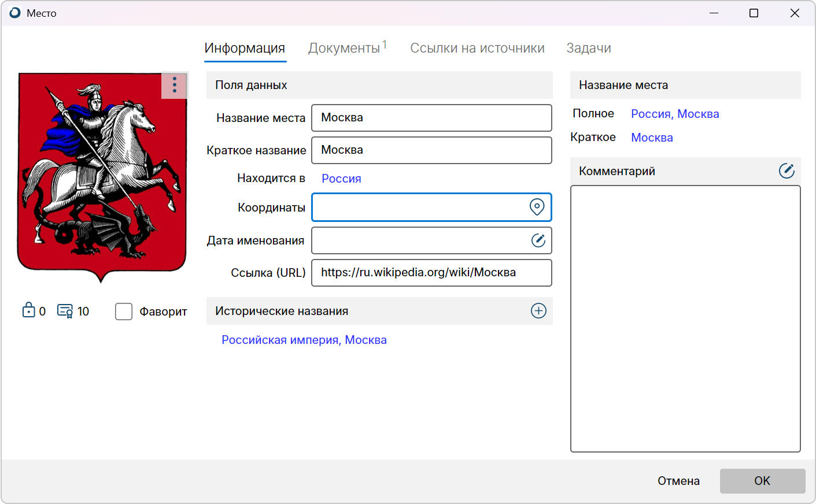The height and width of the screenshot is (504, 816).
Task: Edit the comment with the Комментарий pencil icon
Action: coord(787,171)
